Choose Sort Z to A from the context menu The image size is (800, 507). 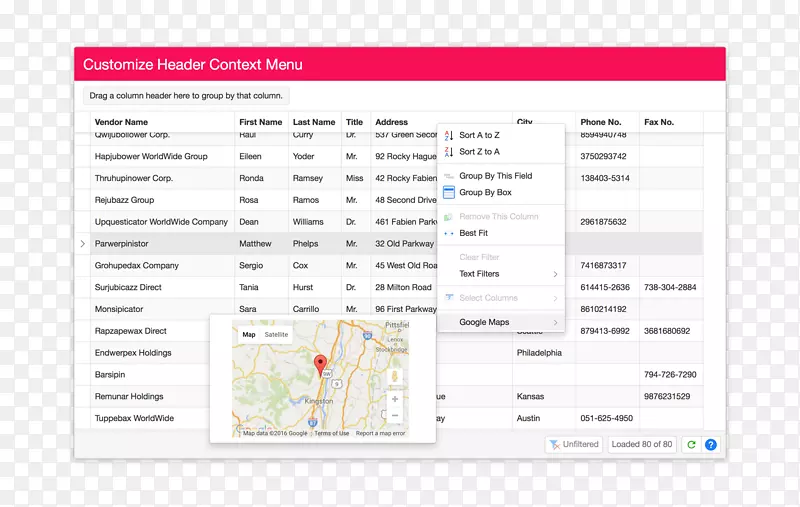(x=501, y=151)
